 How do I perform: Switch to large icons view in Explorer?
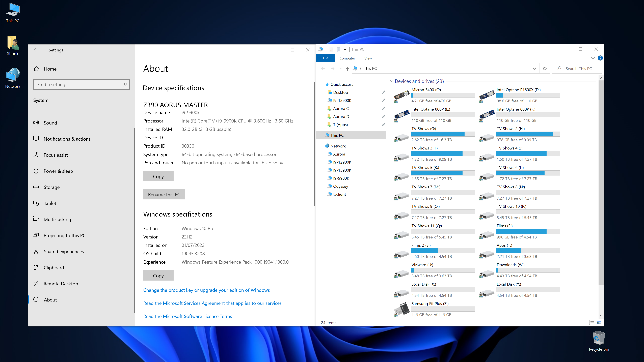click(x=599, y=322)
